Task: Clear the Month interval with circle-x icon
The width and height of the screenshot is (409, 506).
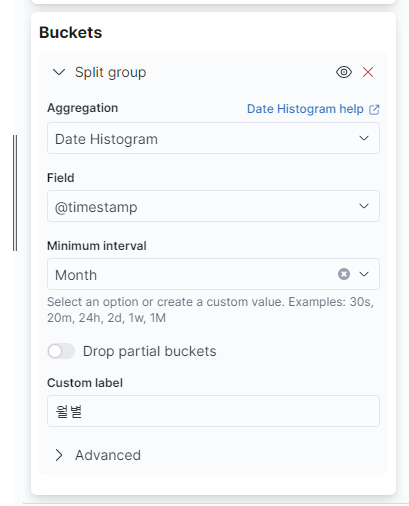Action: click(344, 274)
